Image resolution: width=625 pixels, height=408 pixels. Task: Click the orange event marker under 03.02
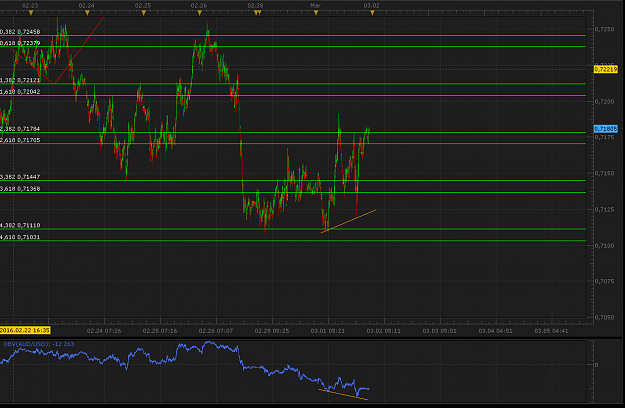click(372, 13)
